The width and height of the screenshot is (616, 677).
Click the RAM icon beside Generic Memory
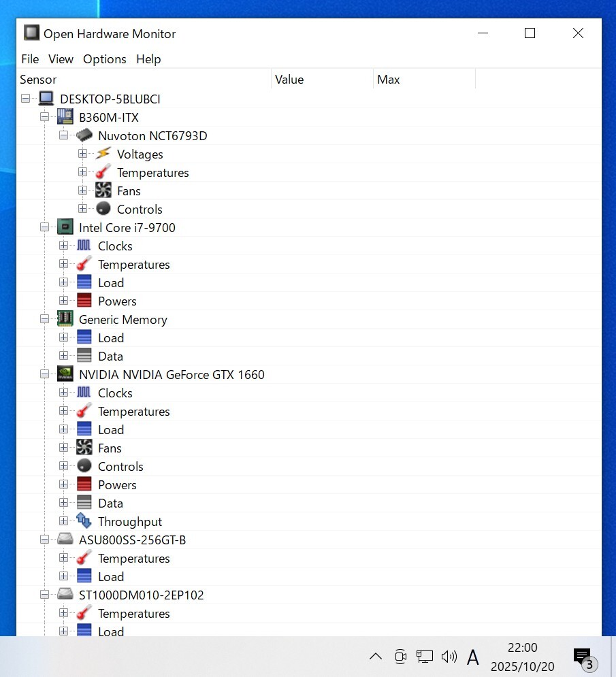point(65,318)
